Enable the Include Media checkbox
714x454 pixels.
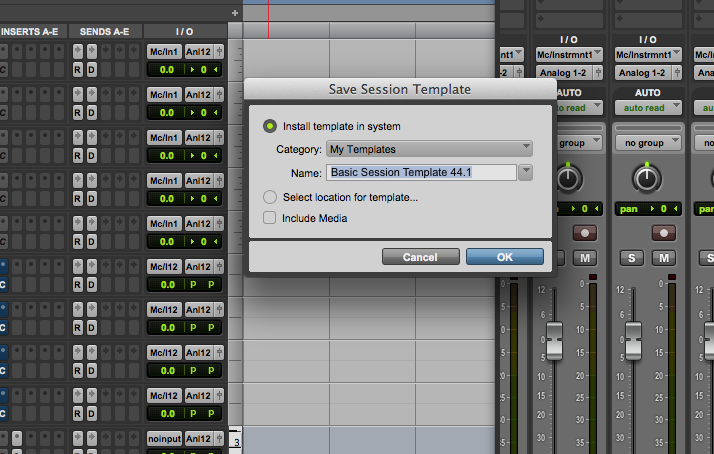pyautogui.click(x=270, y=218)
